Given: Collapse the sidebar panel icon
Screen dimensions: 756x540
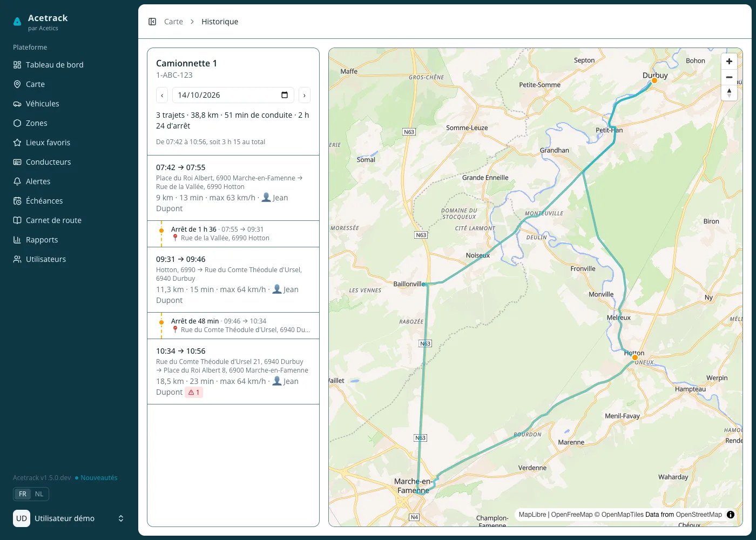Looking at the screenshot, I should tap(152, 22).
